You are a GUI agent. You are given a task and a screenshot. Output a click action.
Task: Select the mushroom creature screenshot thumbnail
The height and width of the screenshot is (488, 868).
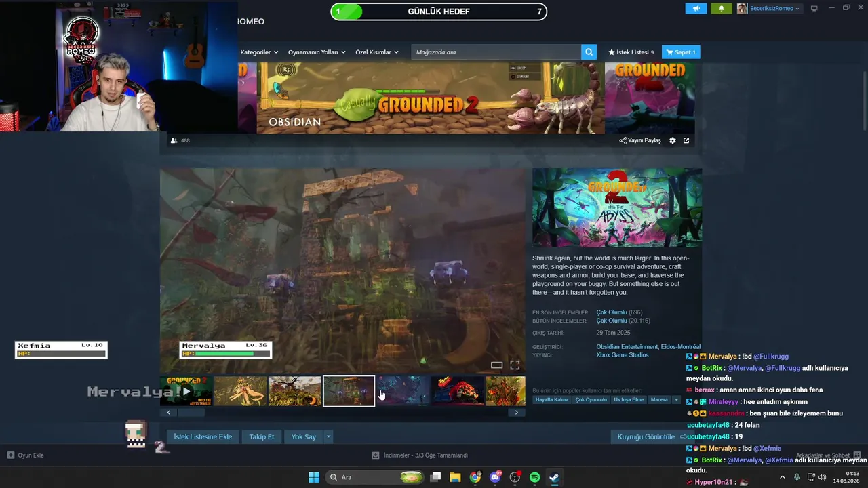(x=241, y=391)
